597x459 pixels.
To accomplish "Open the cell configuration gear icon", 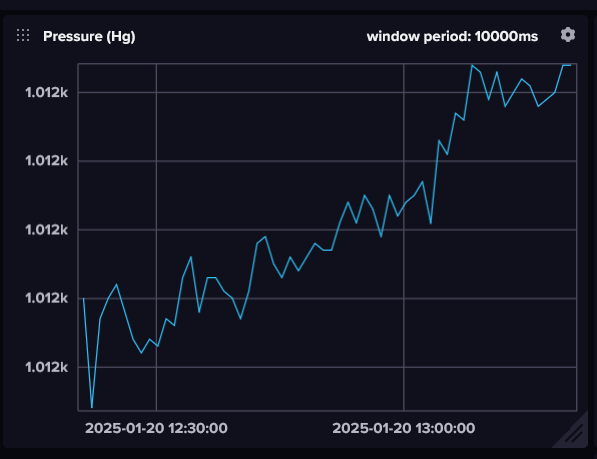I will pos(568,35).
